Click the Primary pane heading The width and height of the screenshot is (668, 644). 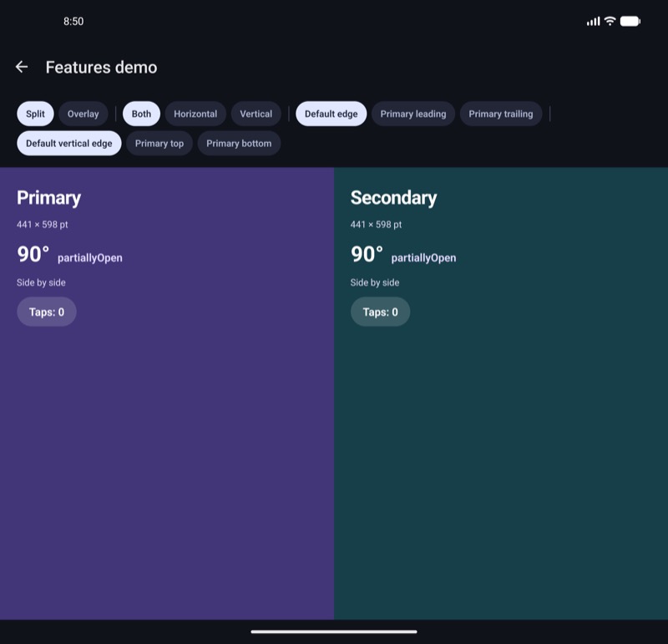pos(49,198)
